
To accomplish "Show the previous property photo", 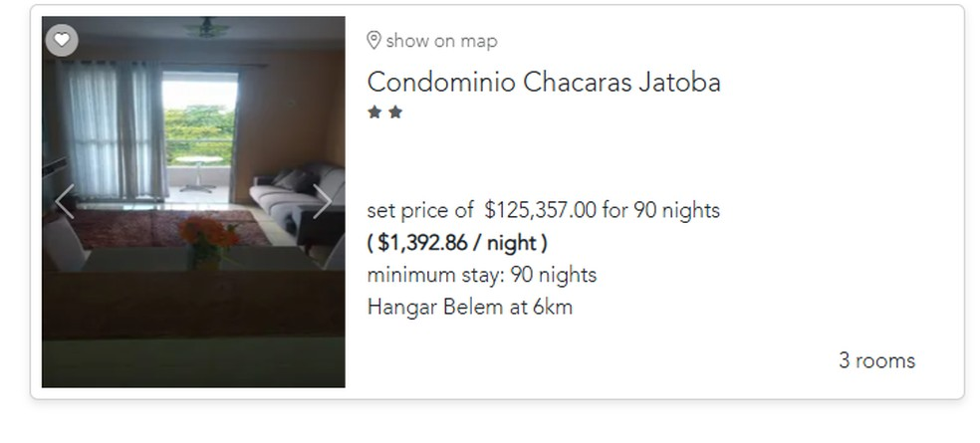I will tap(65, 201).
